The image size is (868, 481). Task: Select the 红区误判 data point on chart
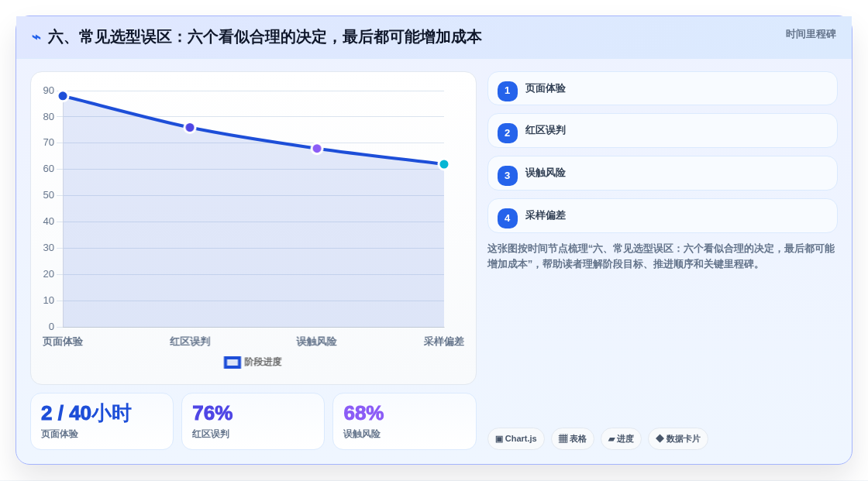tap(190, 128)
